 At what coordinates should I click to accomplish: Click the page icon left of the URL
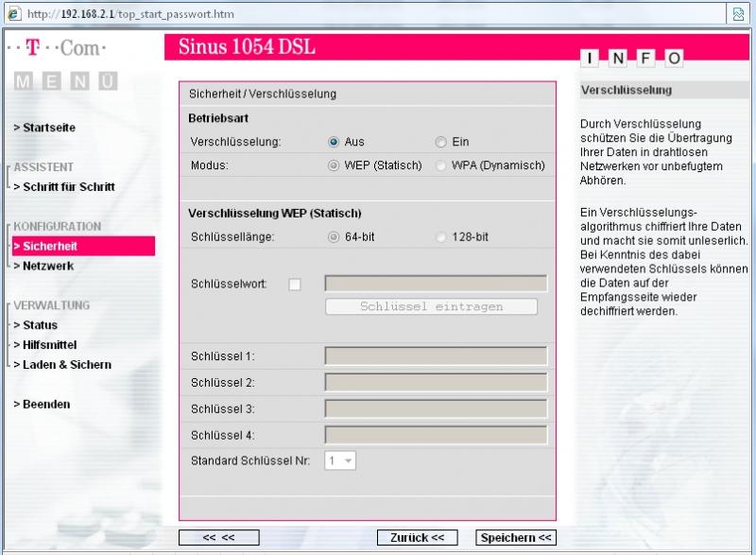tap(13, 13)
